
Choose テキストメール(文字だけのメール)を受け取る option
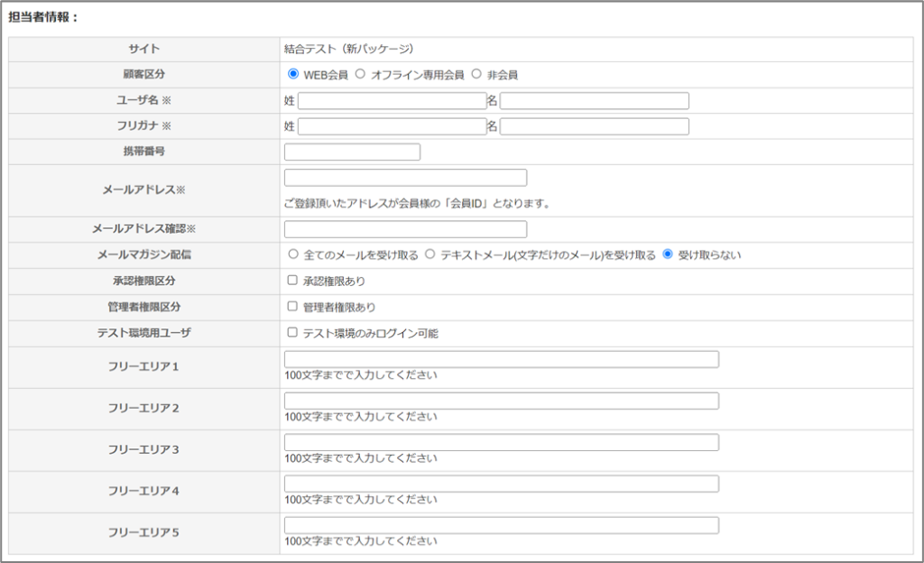click(x=430, y=254)
